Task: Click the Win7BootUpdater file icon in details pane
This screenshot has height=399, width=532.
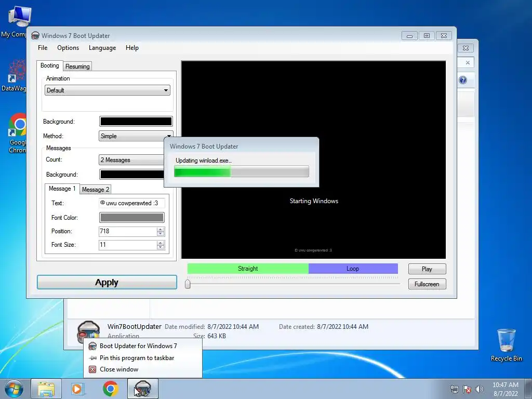Action: [89, 332]
